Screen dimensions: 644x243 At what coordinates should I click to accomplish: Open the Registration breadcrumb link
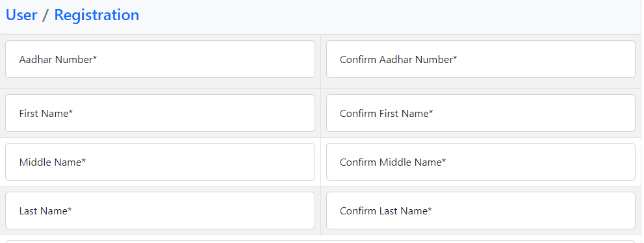coord(97,15)
